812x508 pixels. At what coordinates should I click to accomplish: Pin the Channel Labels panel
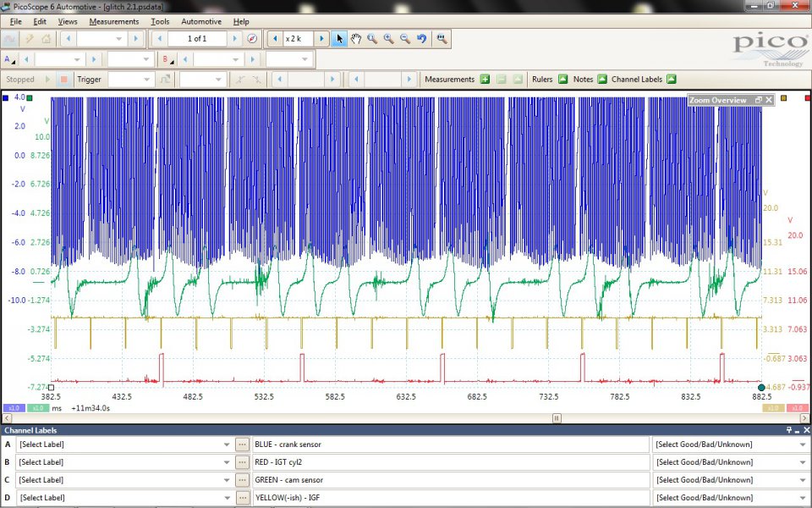click(789, 430)
